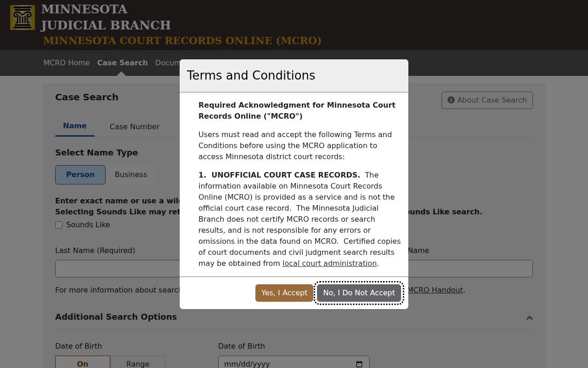Collapse Additional Search Options chevron
Image resolution: width=588 pixels, height=368 pixels.
pos(530,318)
